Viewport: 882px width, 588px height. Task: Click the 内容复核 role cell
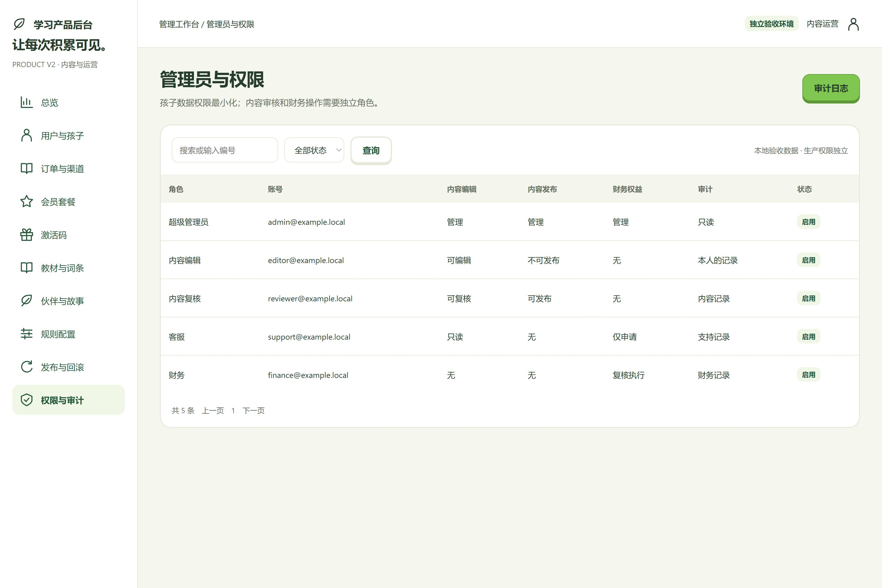click(184, 299)
